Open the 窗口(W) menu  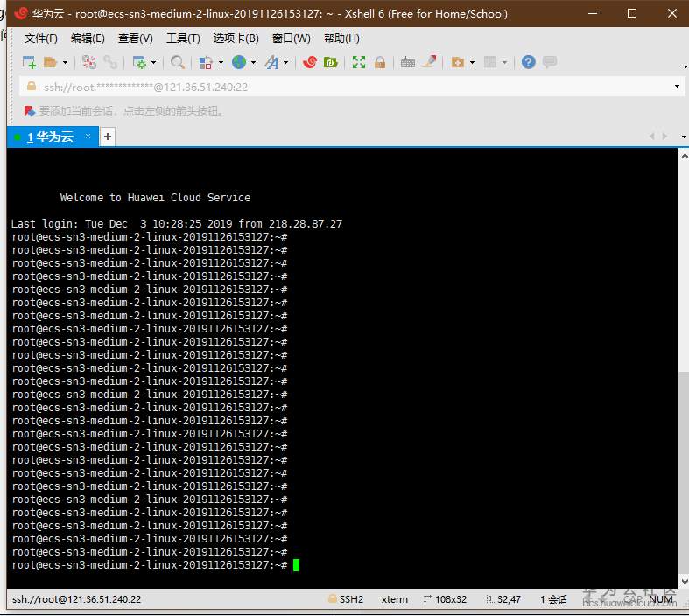(x=292, y=38)
